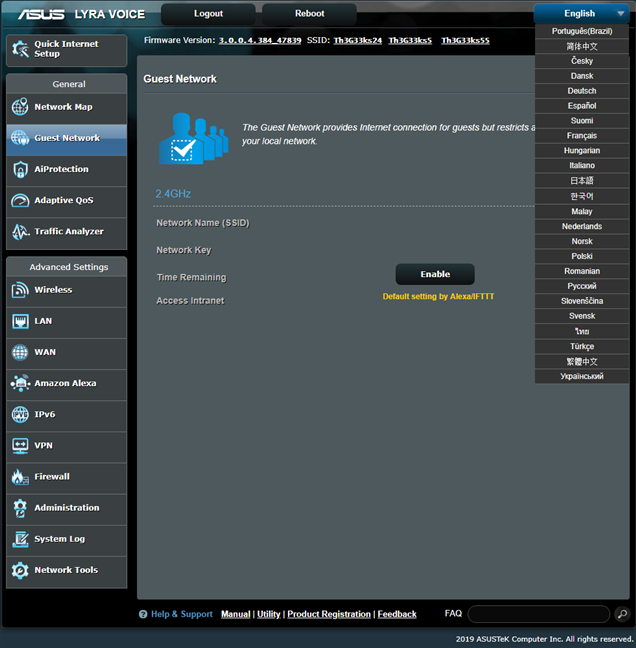Switch language to Türkçe
The width and height of the screenshot is (636, 648).
(x=582, y=346)
